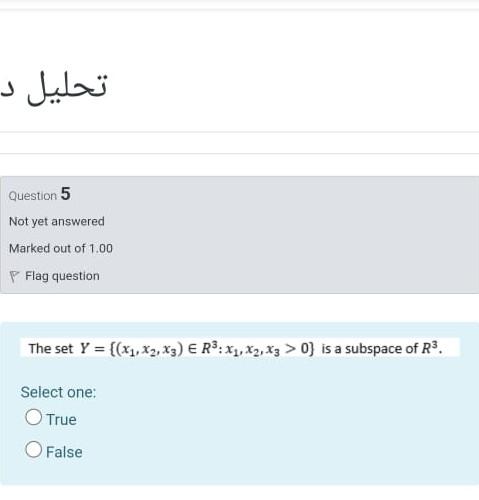Click the large number 5

[66, 194]
